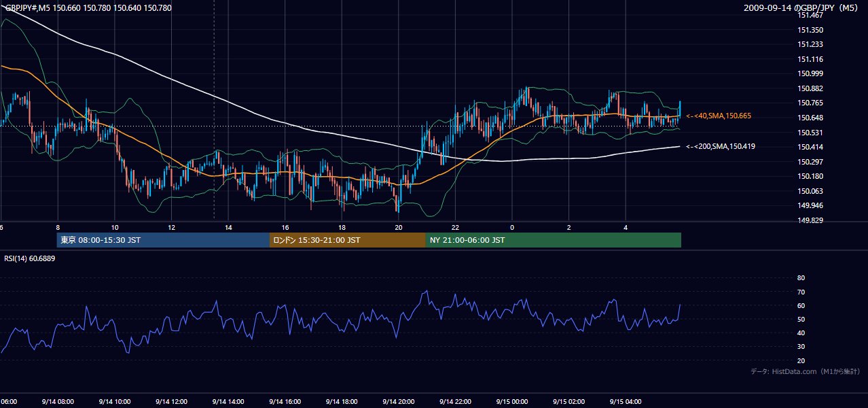Viewport: 868px width, 408px height.
Task: Click the RSI 60 level label
Action: click(801, 305)
